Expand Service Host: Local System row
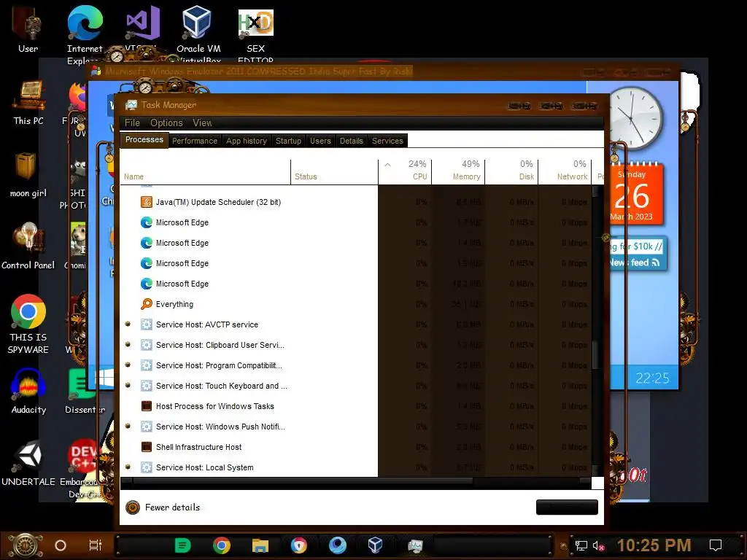The width and height of the screenshot is (747, 560). tap(128, 467)
